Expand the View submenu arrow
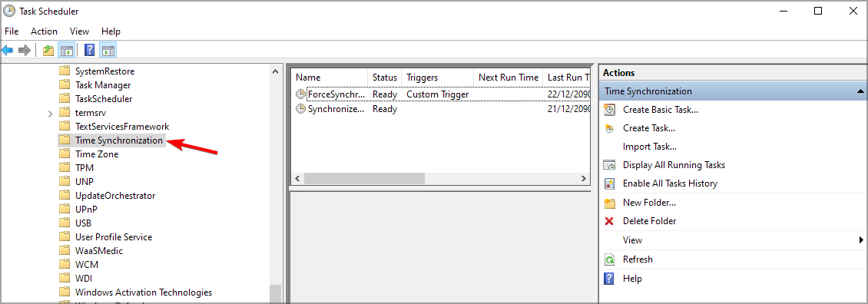 (861, 240)
